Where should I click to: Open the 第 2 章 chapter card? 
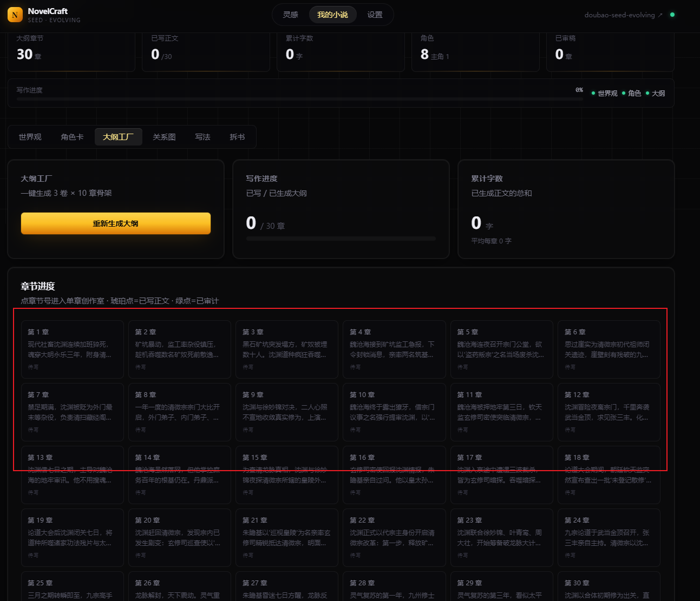[x=180, y=349]
